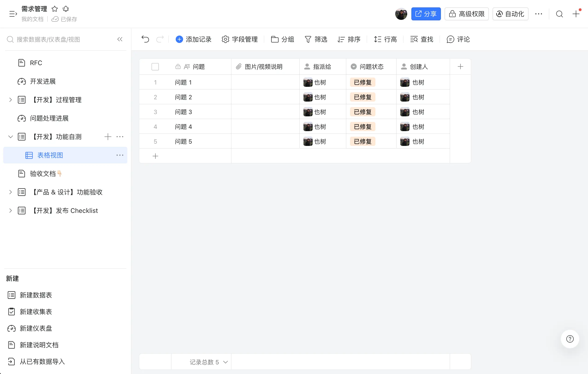This screenshot has width=588, height=374.
Task: Open the 记录总数 5 dropdown
Action: [x=208, y=362]
